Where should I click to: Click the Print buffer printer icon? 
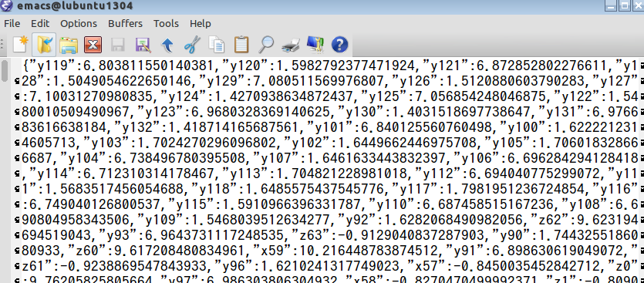click(x=290, y=45)
